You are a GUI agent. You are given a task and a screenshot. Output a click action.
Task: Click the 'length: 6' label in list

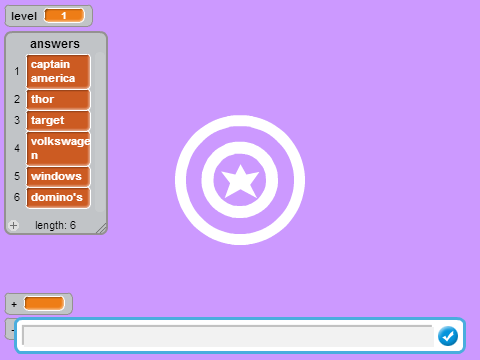click(x=56, y=225)
